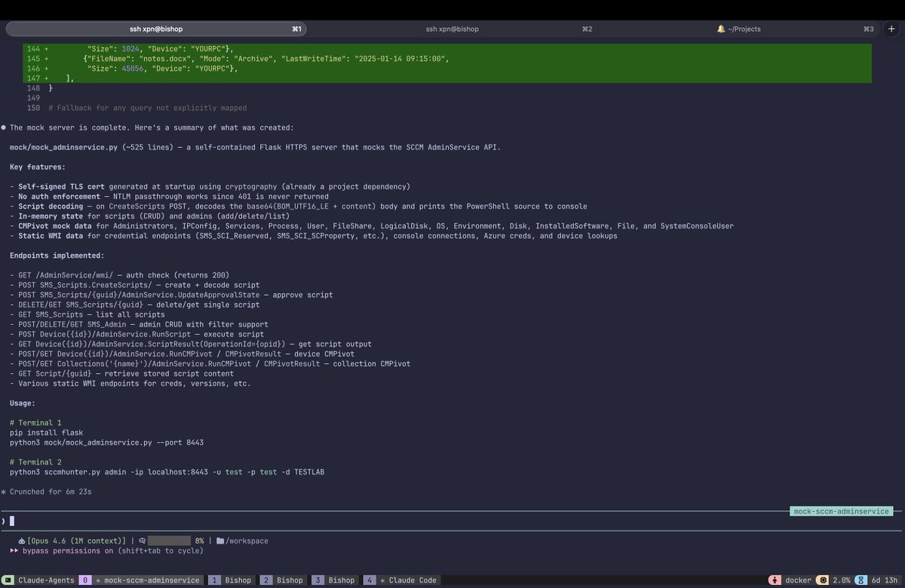Click the ⌘3 shortcut badge

point(869,29)
